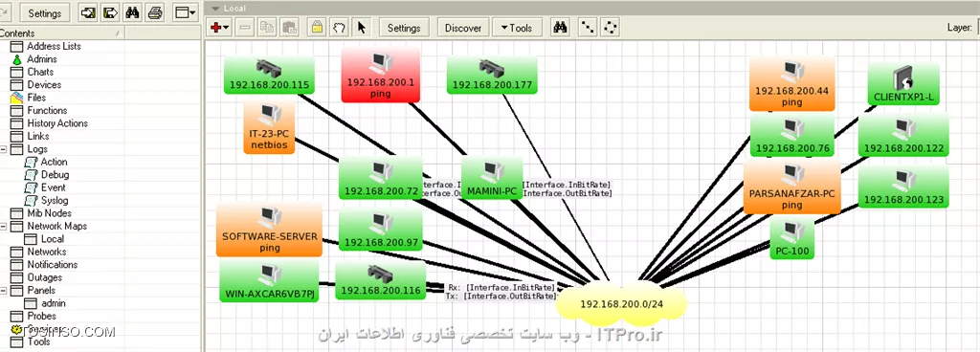This screenshot has width=980, height=352.
Task: Open Mib Nodes in Contents tree
Action: point(49,213)
